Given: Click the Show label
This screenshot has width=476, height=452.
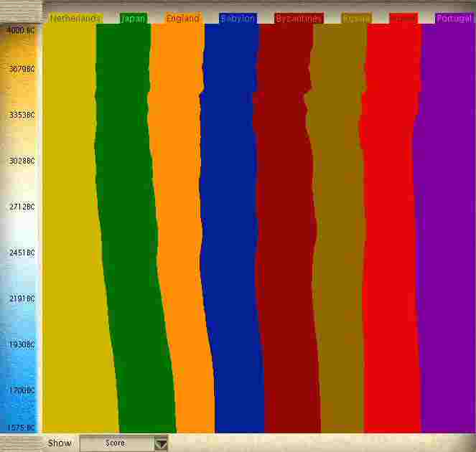Looking at the screenshot, I should point(60,443).
